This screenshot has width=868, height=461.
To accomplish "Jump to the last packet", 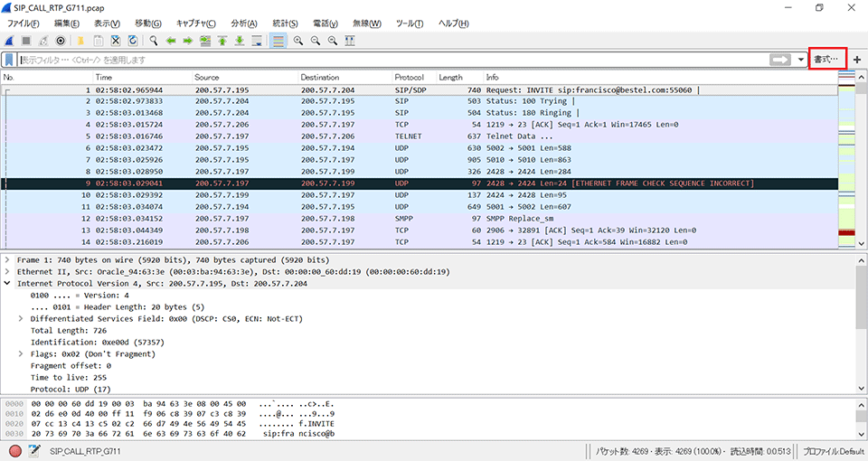I will pyautogui.click(x=239, y=41).
